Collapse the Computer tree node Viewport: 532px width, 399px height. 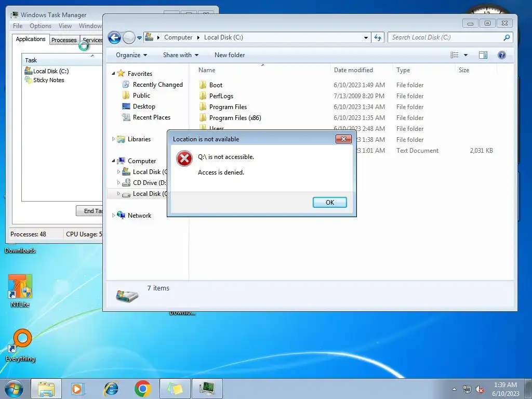(x=113, y=161)
